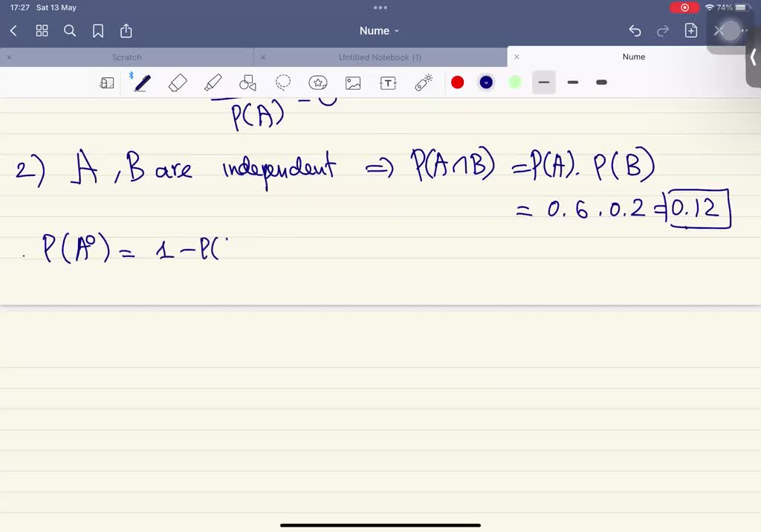
Task: Switch to the thick stroke width
Action: (601, 82)
